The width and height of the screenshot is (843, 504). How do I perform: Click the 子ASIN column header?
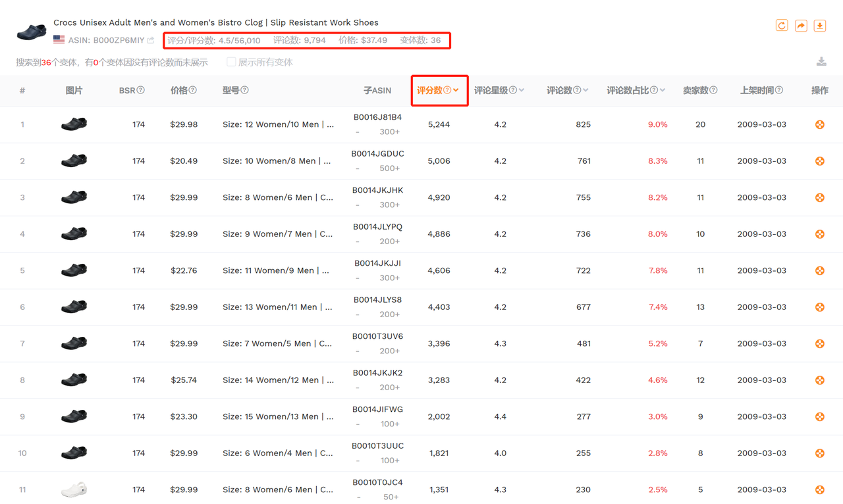[x=377, y=90]
